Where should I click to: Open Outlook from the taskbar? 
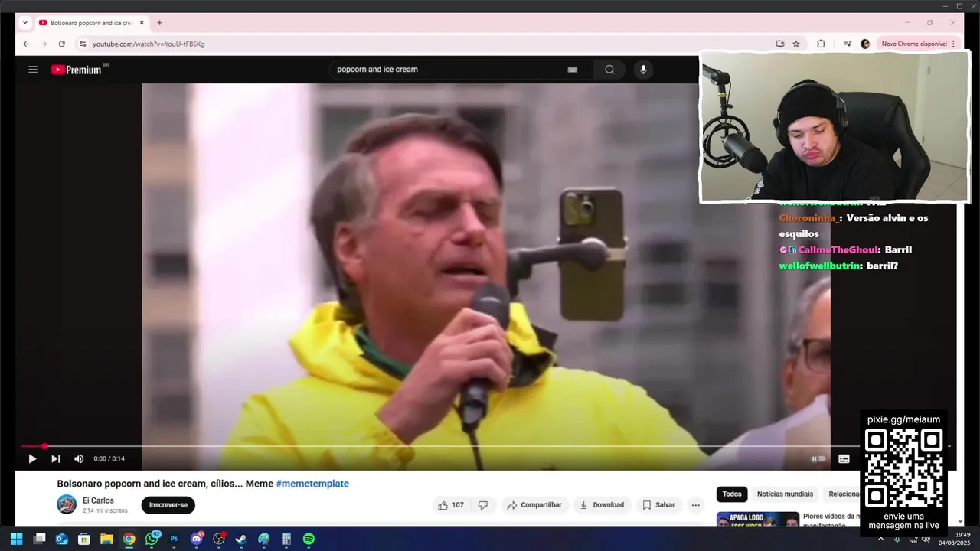point(62,539)
